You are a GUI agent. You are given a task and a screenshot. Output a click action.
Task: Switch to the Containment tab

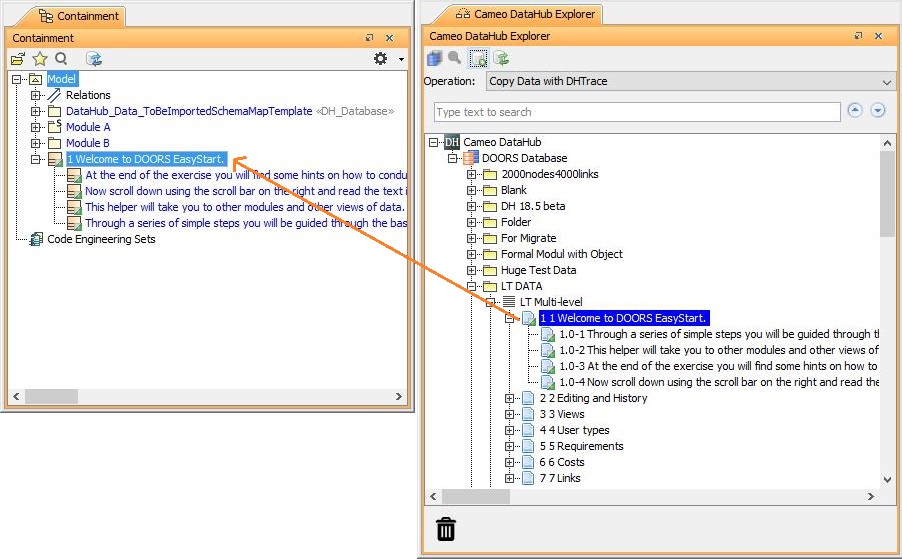[x=79, y=16]
